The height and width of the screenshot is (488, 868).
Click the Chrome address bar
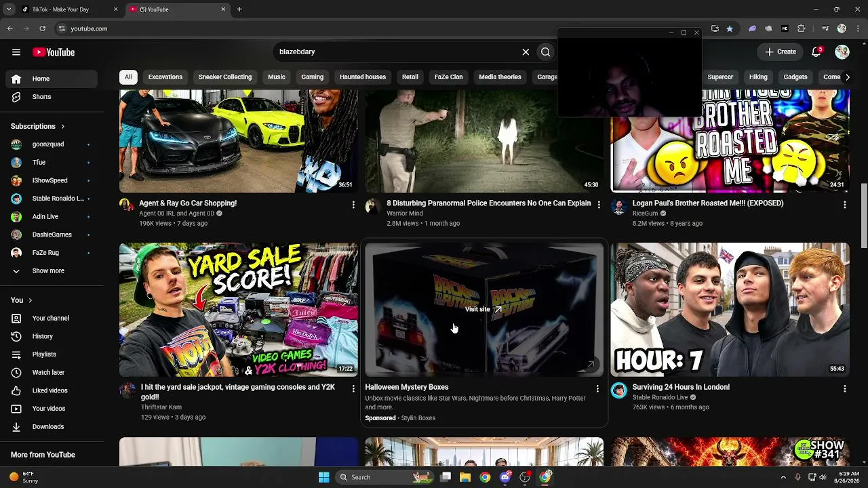coord(380,28)
